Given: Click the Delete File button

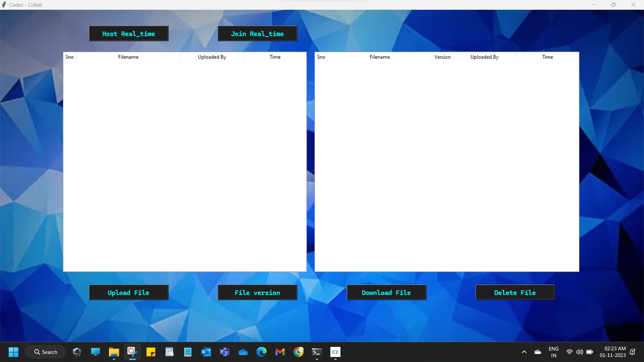Looking at the screenshot, I should 515,293.
